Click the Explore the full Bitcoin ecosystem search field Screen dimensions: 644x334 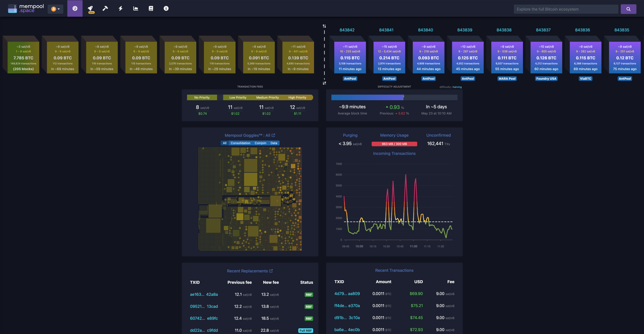point(566,9)
